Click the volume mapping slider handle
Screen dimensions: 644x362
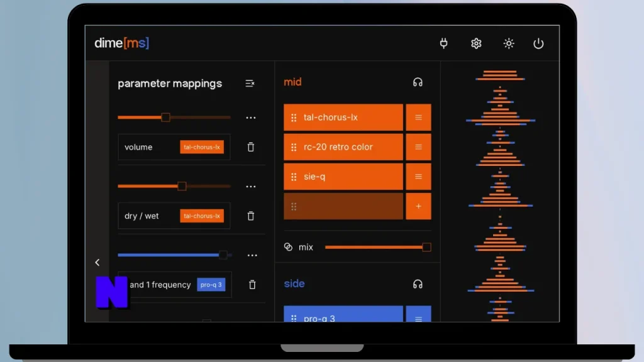[x=165, y=118]
